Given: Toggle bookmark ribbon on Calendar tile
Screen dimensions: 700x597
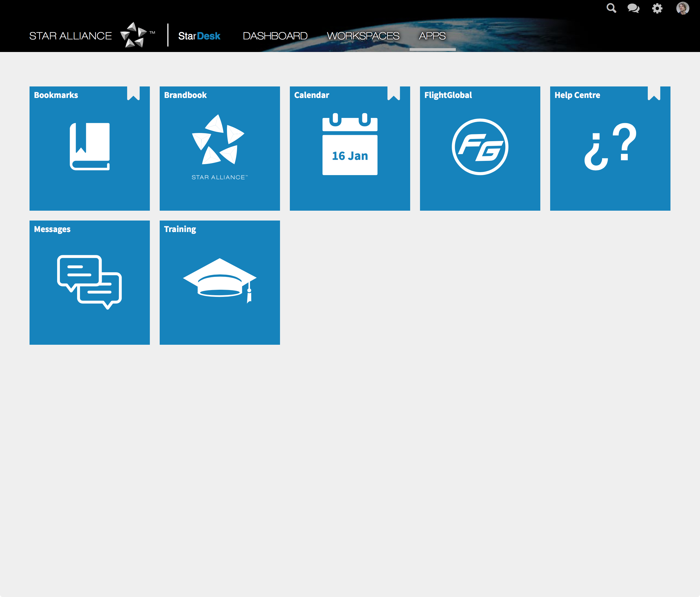Looking at the screenshot, I should (x=393, y=93).
